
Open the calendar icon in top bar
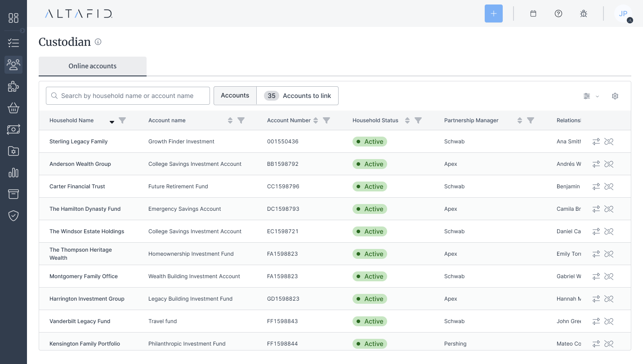click(x=533, y=13)
